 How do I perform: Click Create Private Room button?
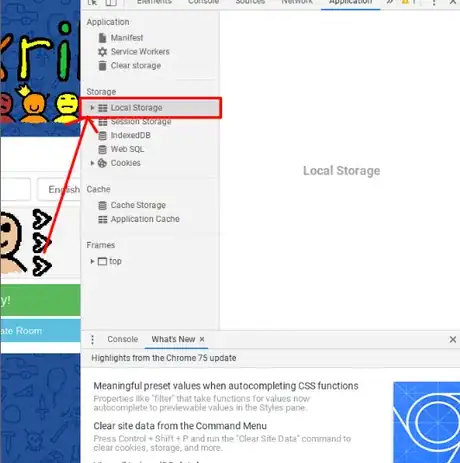point(40,331)
